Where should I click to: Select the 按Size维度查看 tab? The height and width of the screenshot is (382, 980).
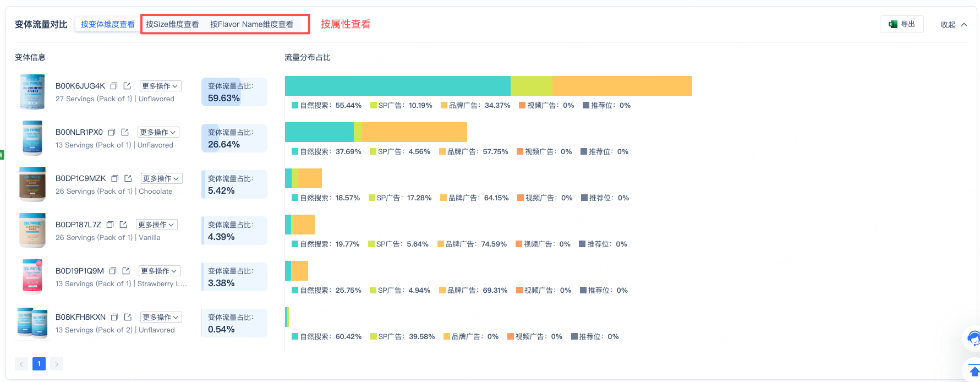coord(172,24)
